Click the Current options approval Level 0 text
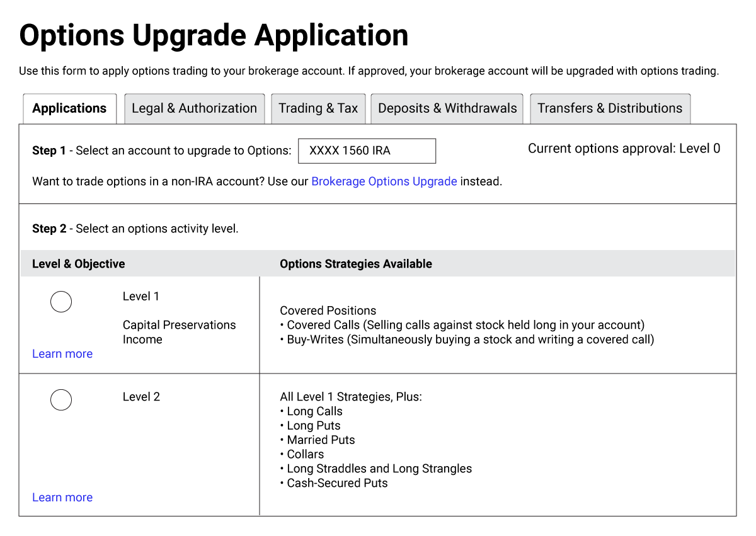 (624, 149)
